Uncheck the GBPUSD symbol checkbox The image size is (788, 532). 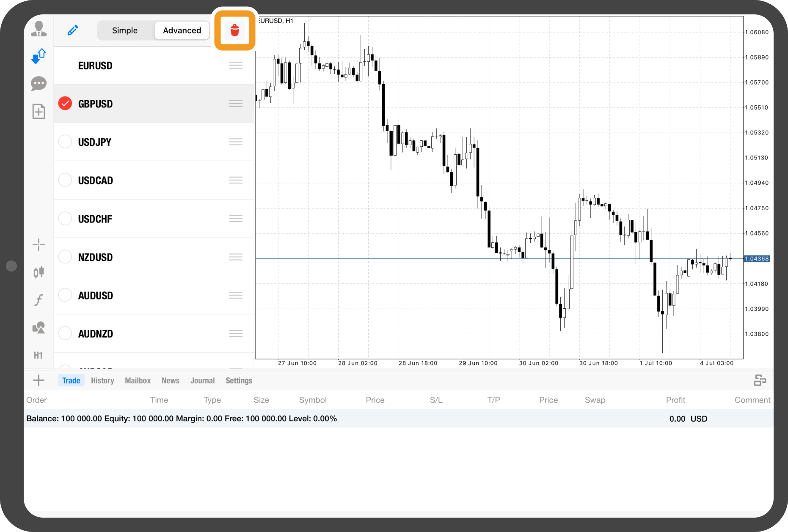(65, 104)
